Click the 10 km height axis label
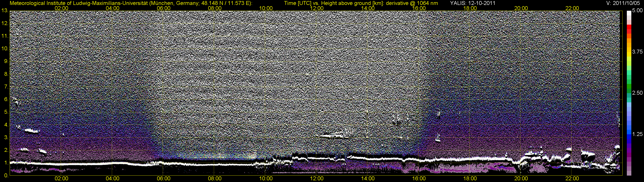The height and width of the screenshot is (182, 644). tap(5, 49)
